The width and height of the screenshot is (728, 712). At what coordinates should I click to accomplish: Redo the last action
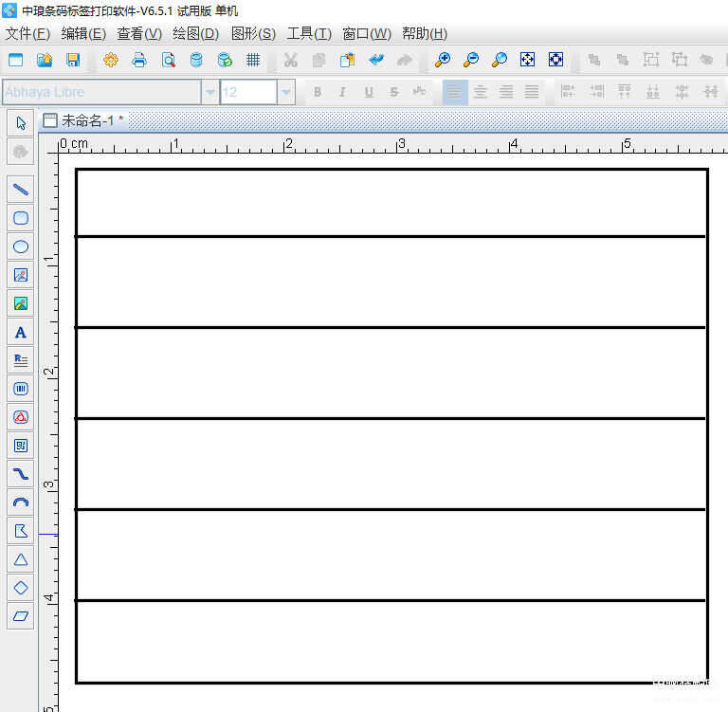tap(405, 60)
